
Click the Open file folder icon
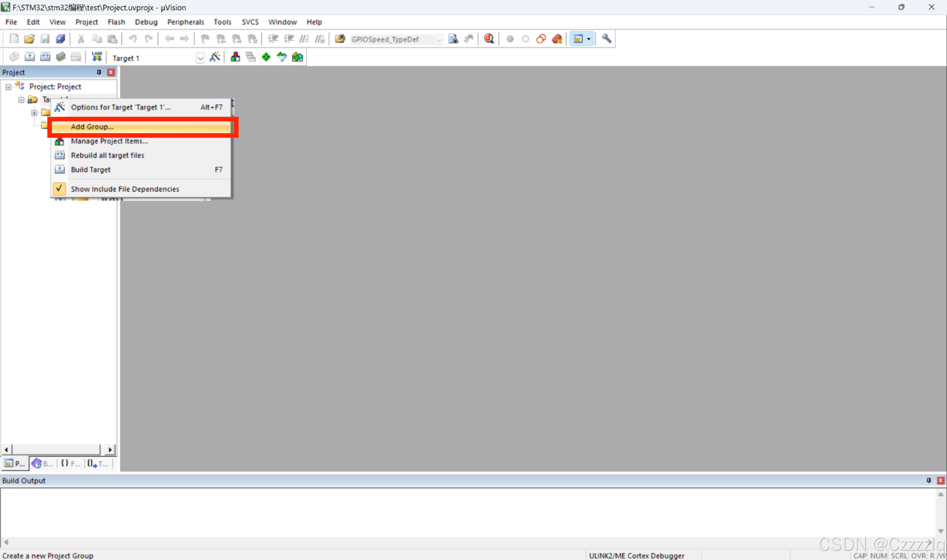(x=29, y=38)
